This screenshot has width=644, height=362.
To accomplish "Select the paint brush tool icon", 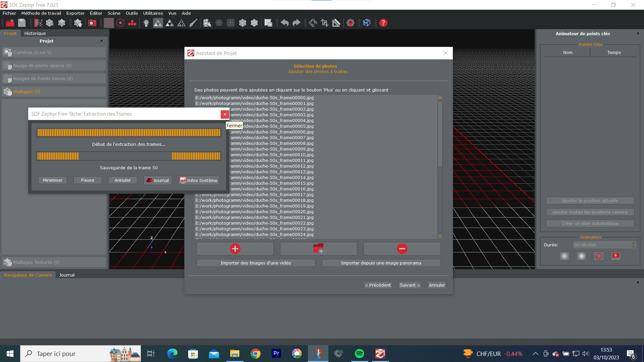I will point(193,23).
